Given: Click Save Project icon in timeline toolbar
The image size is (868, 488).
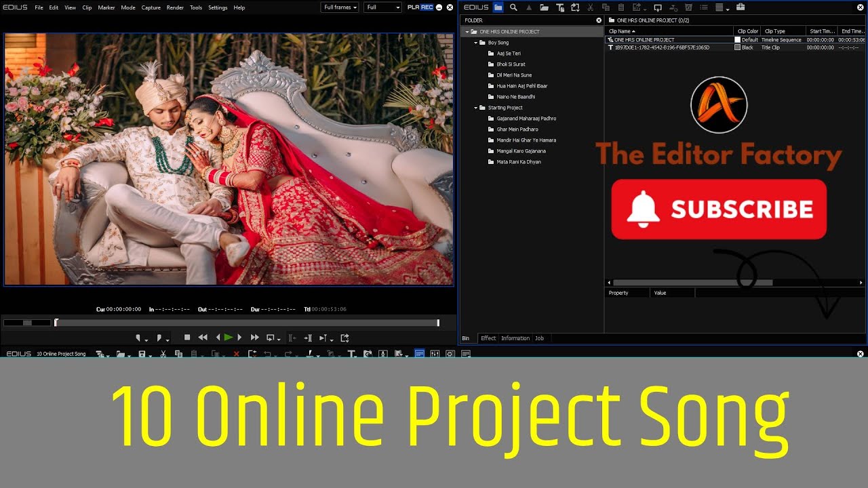Looking at the screenshot, I should pos(142,354).
